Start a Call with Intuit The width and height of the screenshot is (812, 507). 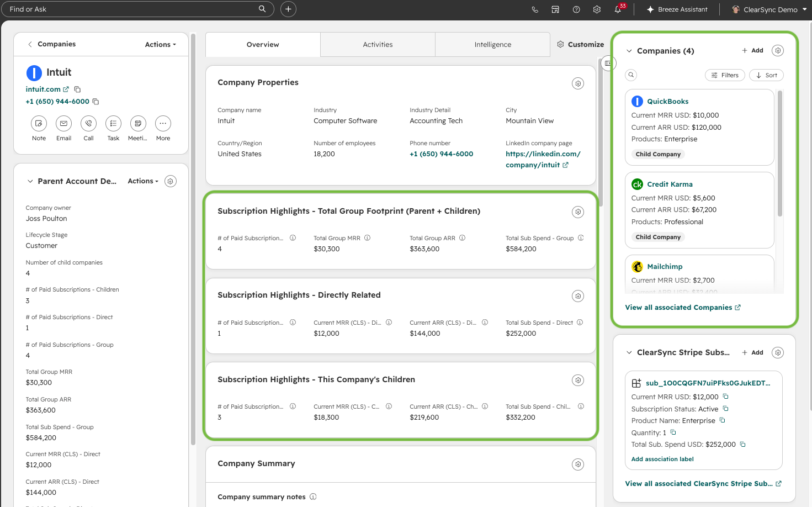(x=88, y=124)
